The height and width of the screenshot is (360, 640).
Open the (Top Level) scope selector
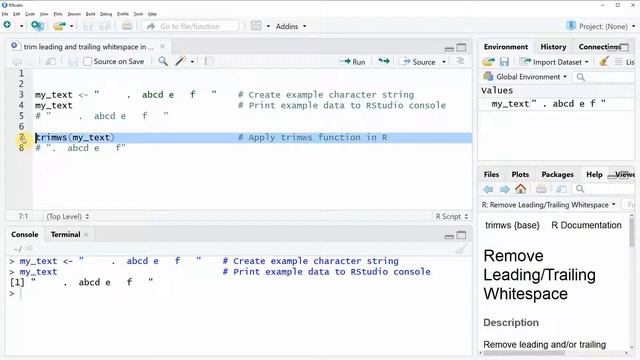click(x=68, y=216)
